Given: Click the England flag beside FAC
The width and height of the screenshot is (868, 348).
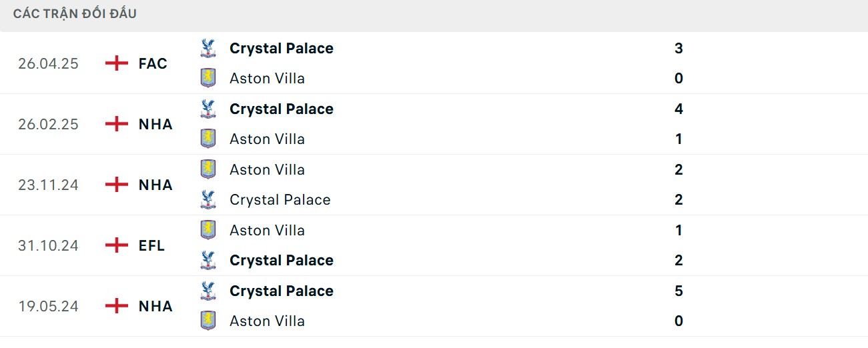Looking at the screenshot, I should point(117,63).
